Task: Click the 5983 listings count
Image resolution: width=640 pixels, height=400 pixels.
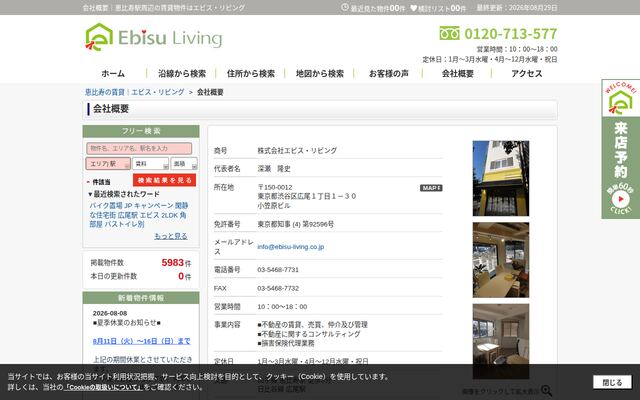Action: 173,262
